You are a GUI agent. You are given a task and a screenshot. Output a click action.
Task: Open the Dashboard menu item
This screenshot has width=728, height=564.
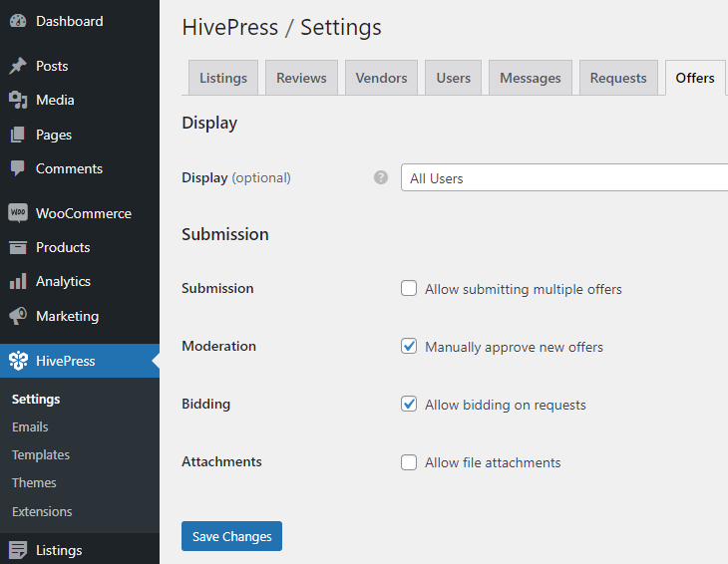(80, 21)
